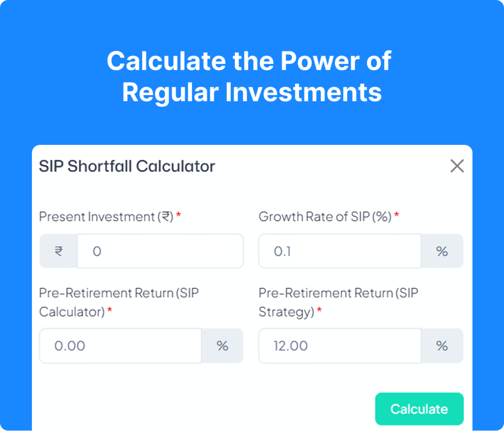The image size is (504, 431).
Task: Click the 'Calculate the Power of Regular Investments' heading
Action: tap(249, 76)
